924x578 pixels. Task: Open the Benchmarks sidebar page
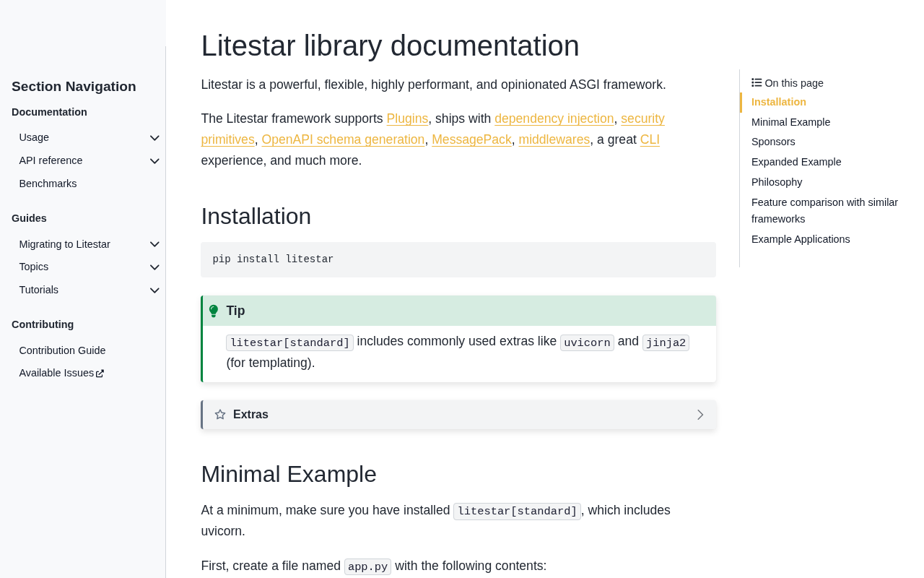pyautogui.click(x=48, y=184)
